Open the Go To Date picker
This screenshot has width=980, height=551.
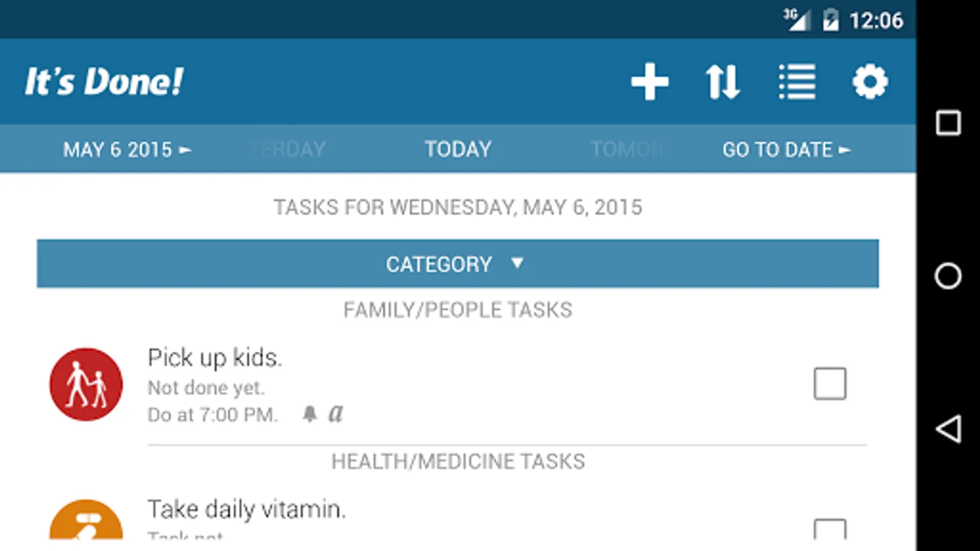click(x=786, y=150)
